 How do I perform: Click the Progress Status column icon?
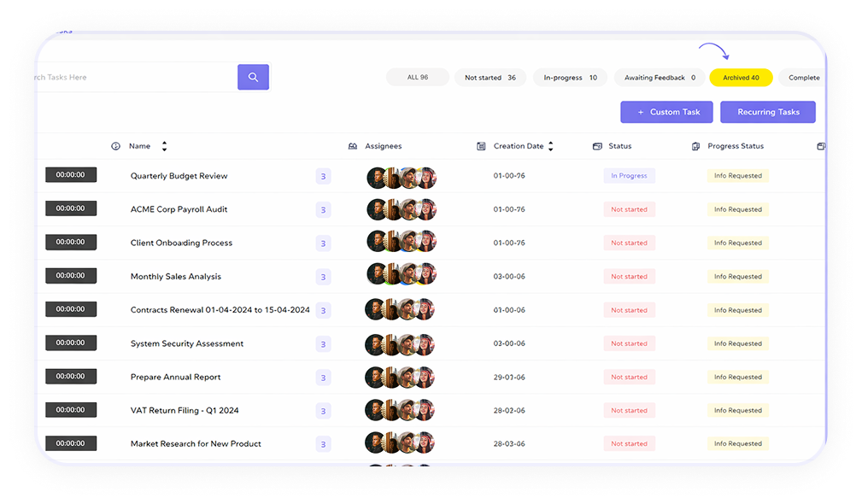[x=696, y=146]
